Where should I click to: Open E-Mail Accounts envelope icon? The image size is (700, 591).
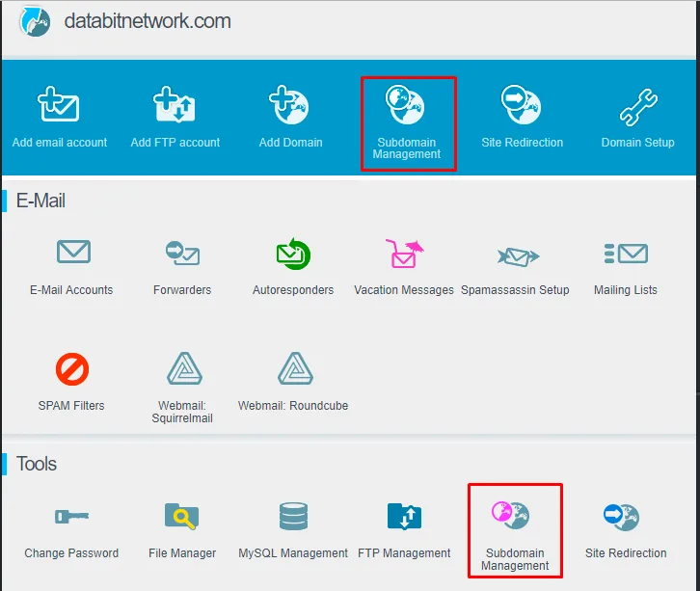click(72, 254)
